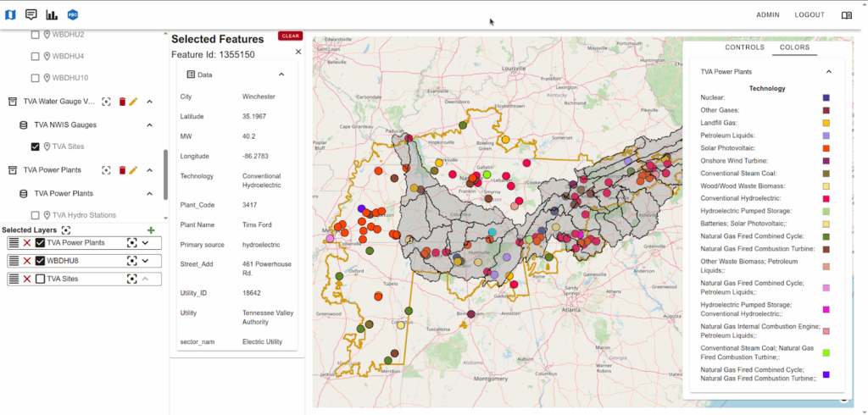Toggle WBDHU8 visibility in Selected Layers

click(x=40, y=261)
